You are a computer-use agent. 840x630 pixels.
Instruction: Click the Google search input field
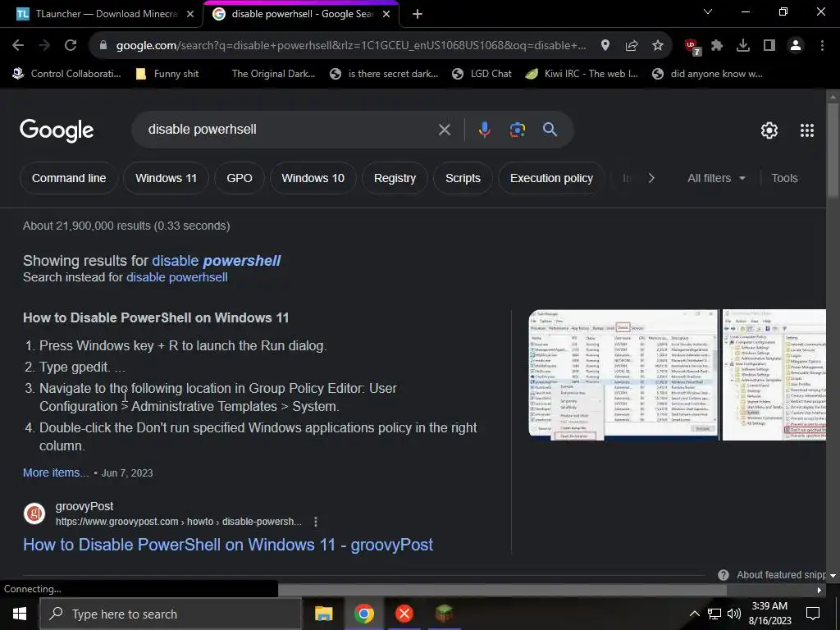pos(290,130)
